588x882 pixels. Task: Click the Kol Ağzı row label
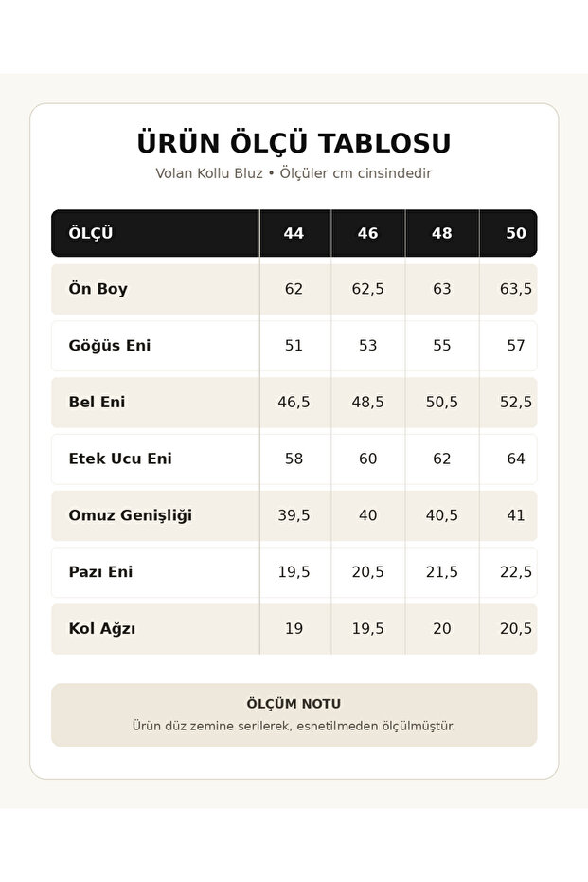point(101,628)
